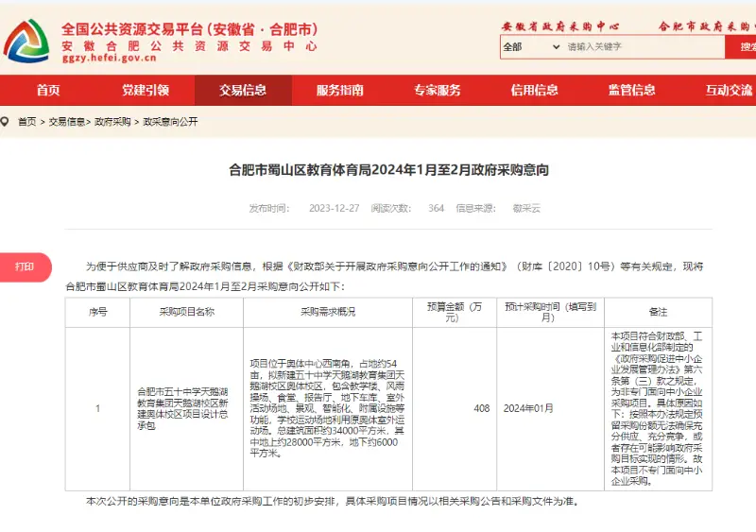Click the 采购需求概况 table header

click(328, 312)
